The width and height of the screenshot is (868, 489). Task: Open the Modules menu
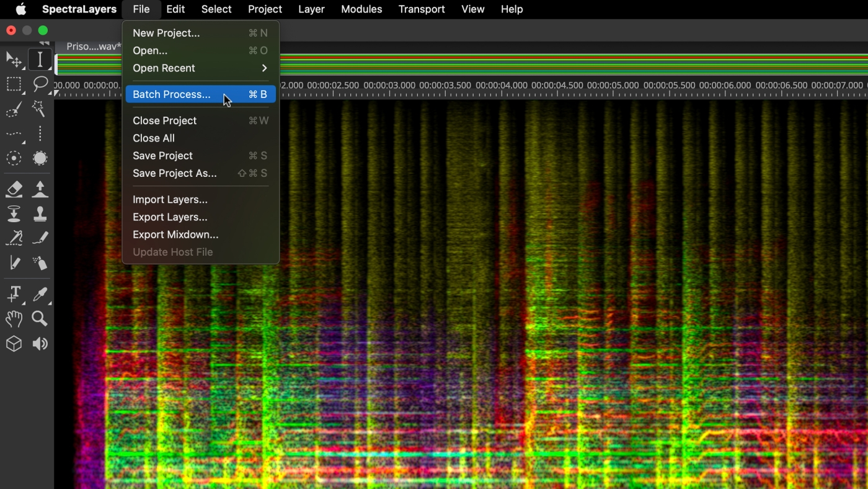(x=361, y=9)
